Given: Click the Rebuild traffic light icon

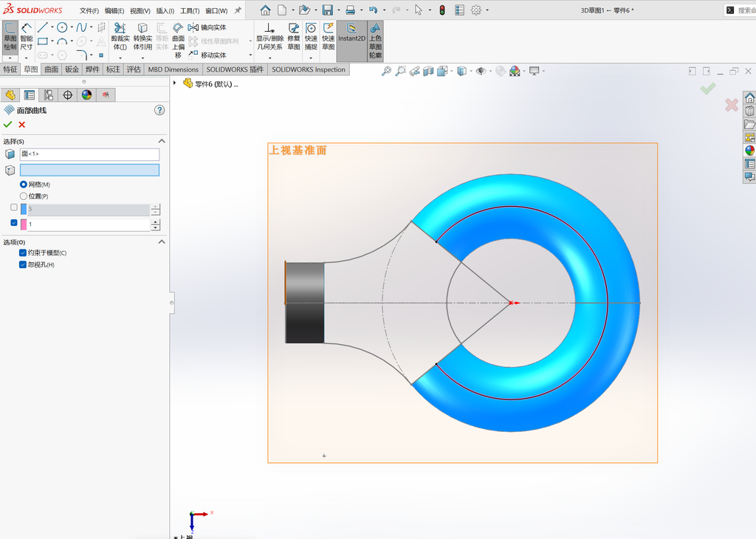Looking at the screenshot, I should pos(442,10).
